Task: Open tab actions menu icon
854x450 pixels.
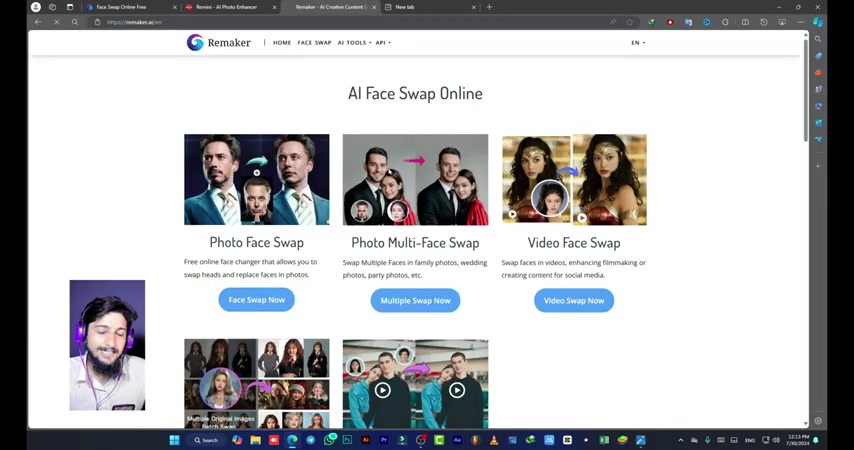Action: click(70, 7)
